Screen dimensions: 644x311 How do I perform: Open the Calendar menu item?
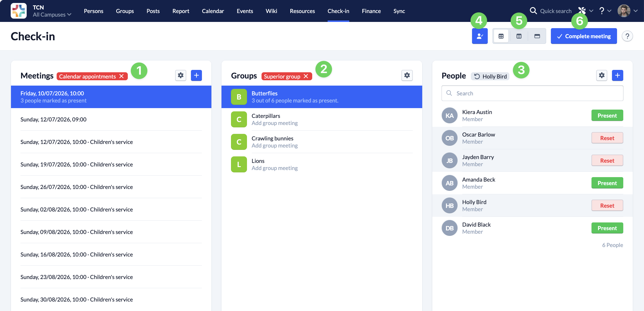213,11
